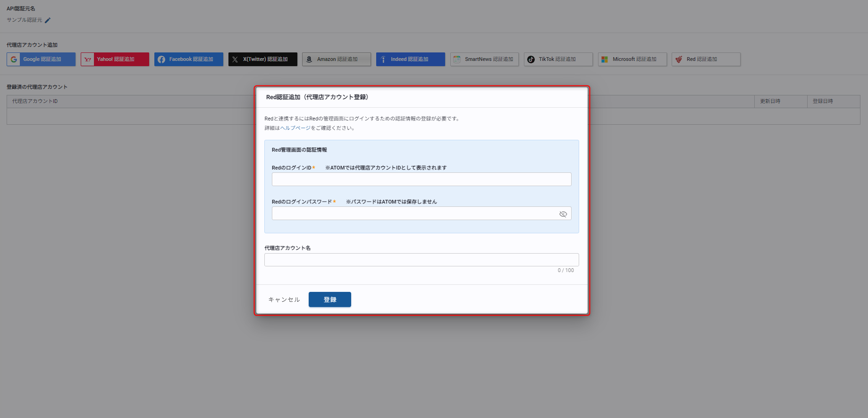Image resolution: width=868 pixels, height=418 pixels.
Task: Focus the Redのログインパスワード field
Action: click(413, 213)
